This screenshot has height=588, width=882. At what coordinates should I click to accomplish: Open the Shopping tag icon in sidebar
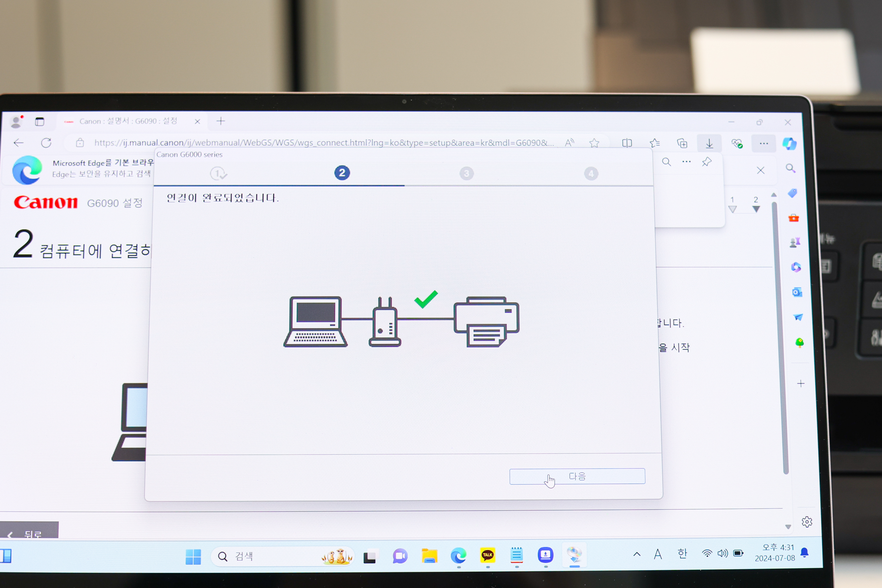point(792,193)
